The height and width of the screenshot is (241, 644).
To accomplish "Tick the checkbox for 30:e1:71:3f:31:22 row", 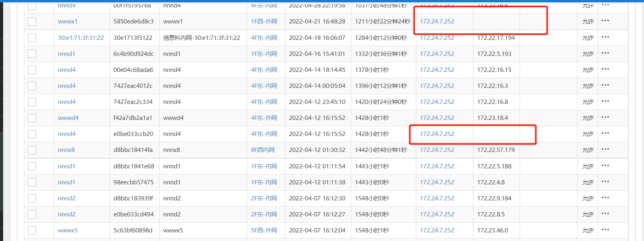I will tap(32, 38).
